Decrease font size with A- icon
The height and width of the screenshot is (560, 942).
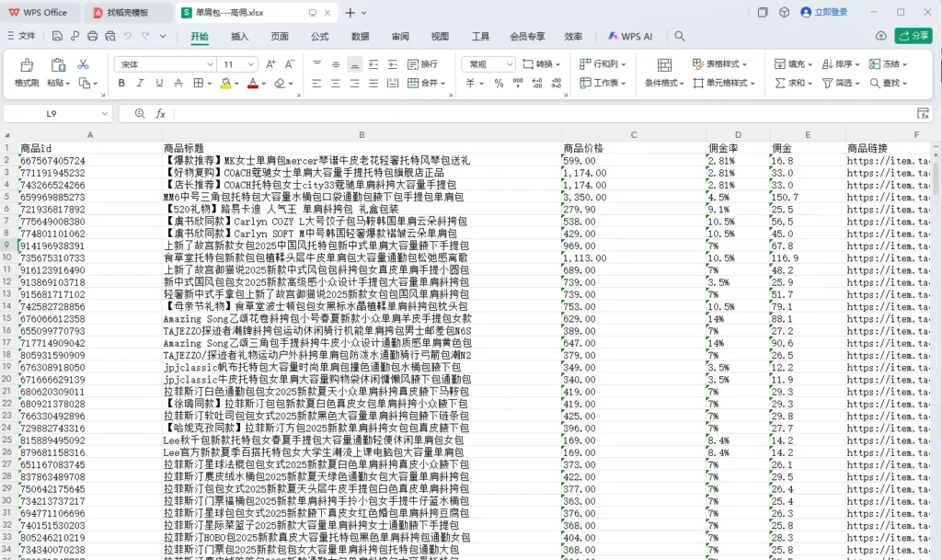290,64
